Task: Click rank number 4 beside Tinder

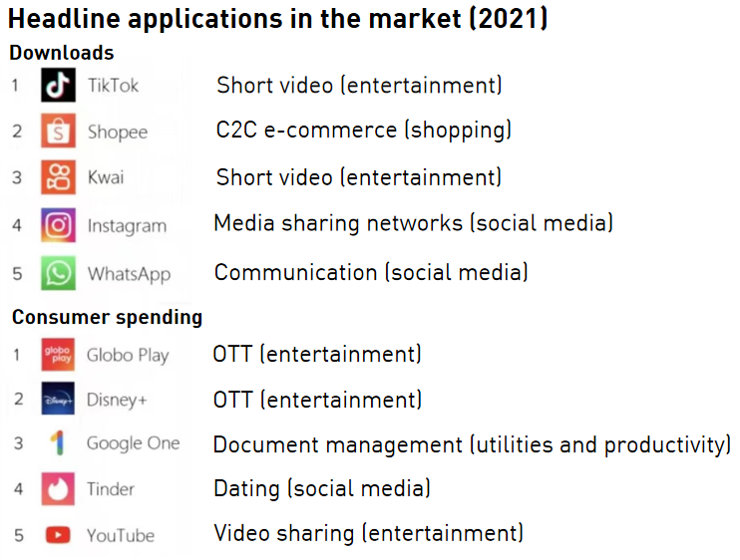Action: tap(18, 489)
